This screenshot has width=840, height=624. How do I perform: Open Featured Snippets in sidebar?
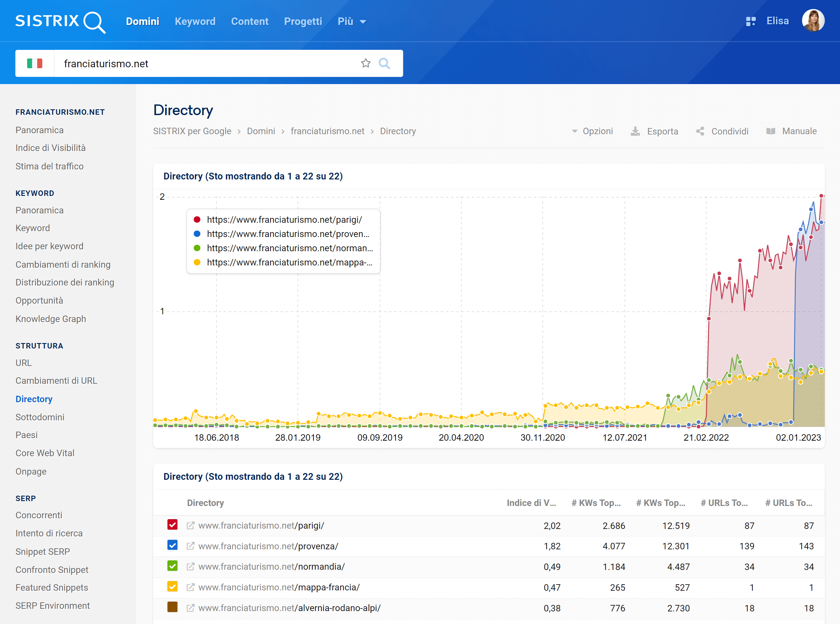click(x=52, y=587)
